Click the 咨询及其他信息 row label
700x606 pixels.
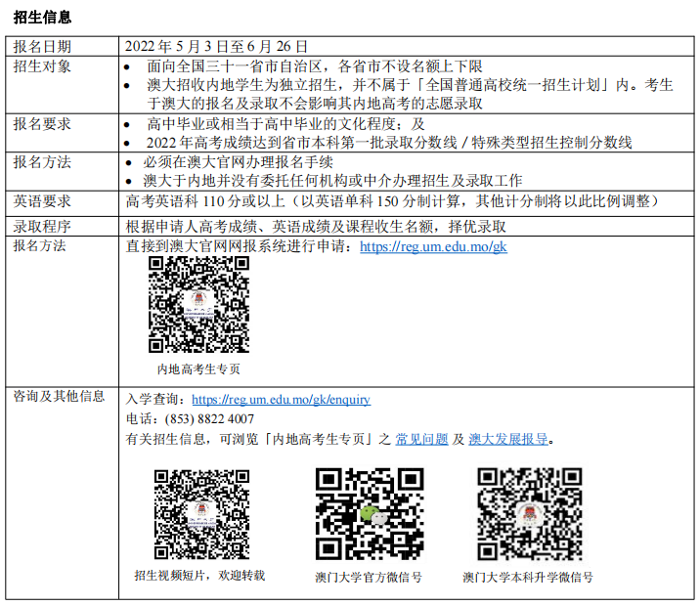59,396
